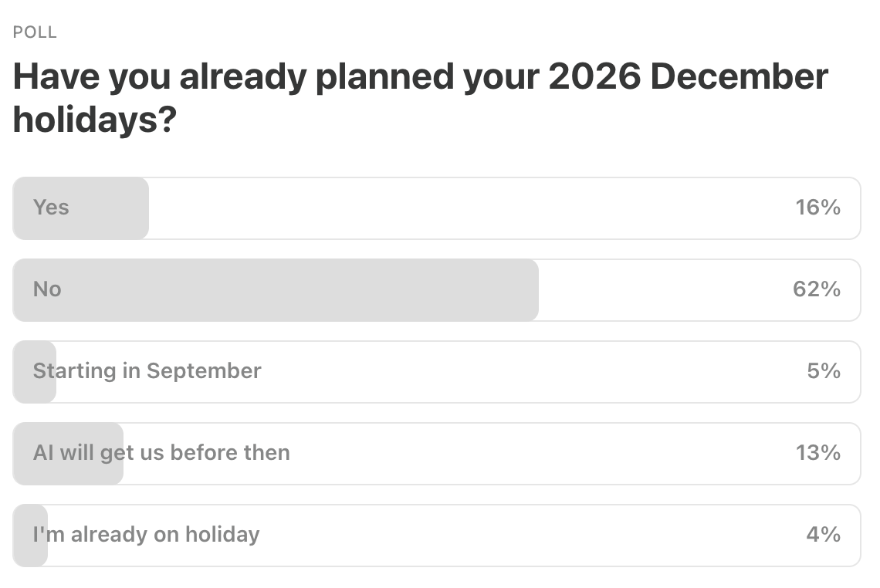Viewport: 880px width, 588px height.
Task: Click the 13% result figure
Action: (x=817, y=453)
